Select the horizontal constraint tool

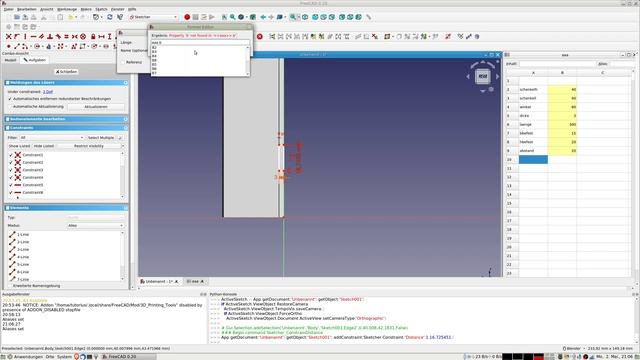tap(33, 37)
